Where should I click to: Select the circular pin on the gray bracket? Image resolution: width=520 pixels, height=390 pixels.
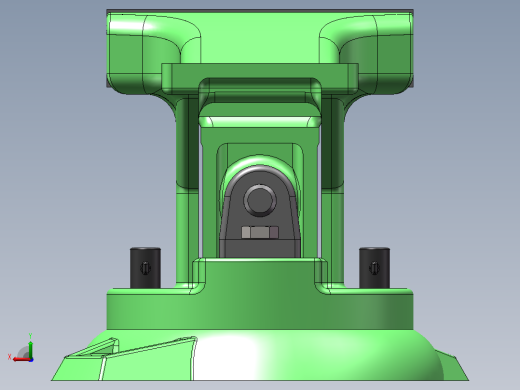tap(260, 200)
